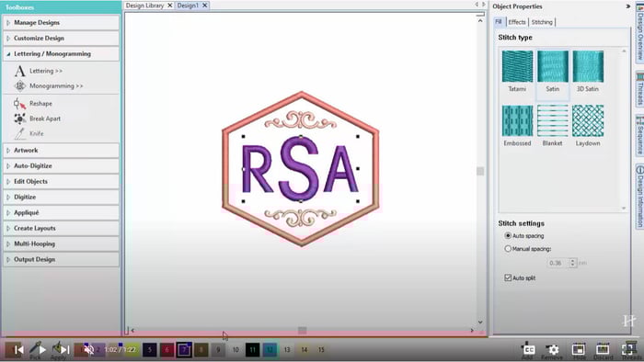The height and width of the screenshot is (362, 644).
Task: Expand Create Layouts toolbox
Action: (x=62, y=229)
